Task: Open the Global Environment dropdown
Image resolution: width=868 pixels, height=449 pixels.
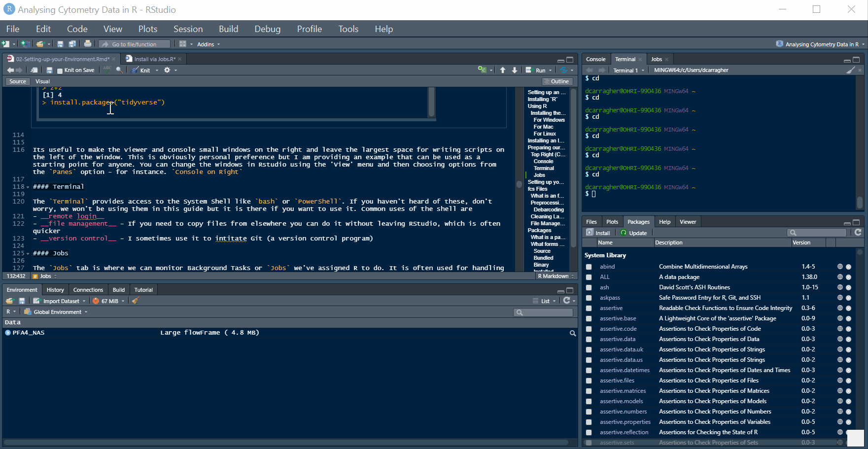Action: [x=56, y=312]
